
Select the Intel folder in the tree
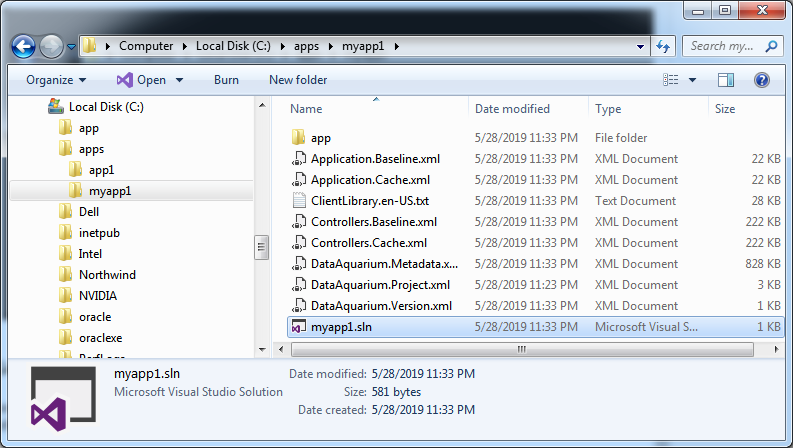[x=90, y=254]
